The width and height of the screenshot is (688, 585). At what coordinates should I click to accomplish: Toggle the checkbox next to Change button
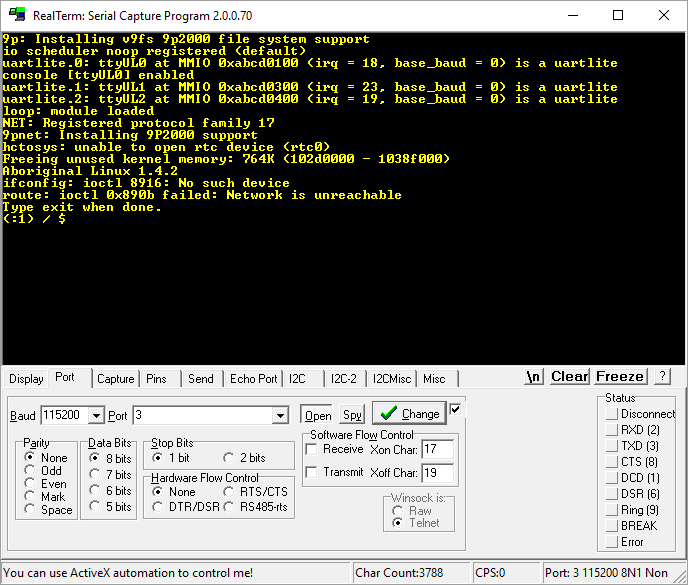(455, 409)
